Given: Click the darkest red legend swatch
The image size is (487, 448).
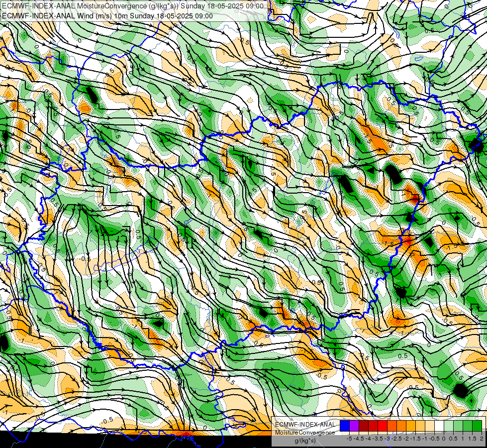Looking at the screenshot, I should point(364,426).
